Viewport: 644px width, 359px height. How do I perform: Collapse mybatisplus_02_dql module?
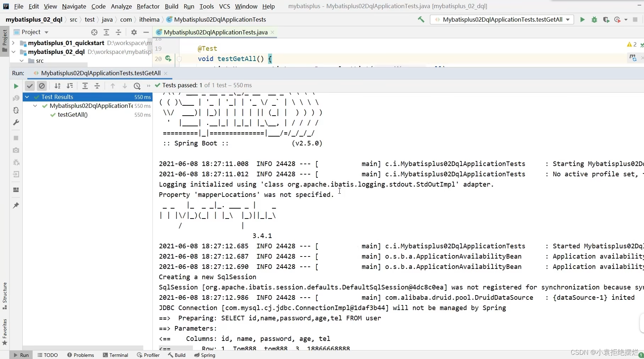(x=13, y=52)
